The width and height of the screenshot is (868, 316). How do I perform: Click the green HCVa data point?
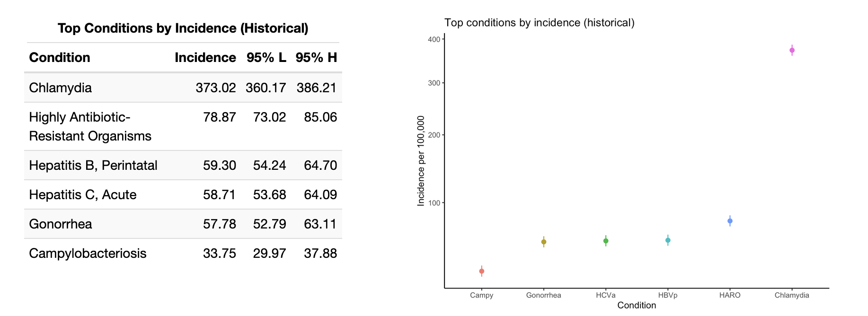[x=606, y=241]
